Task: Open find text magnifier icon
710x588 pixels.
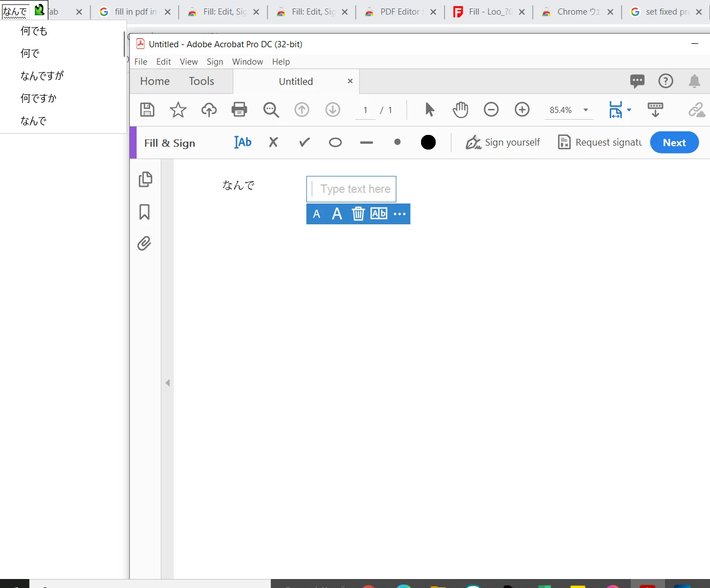Action: tap(271, 110)
